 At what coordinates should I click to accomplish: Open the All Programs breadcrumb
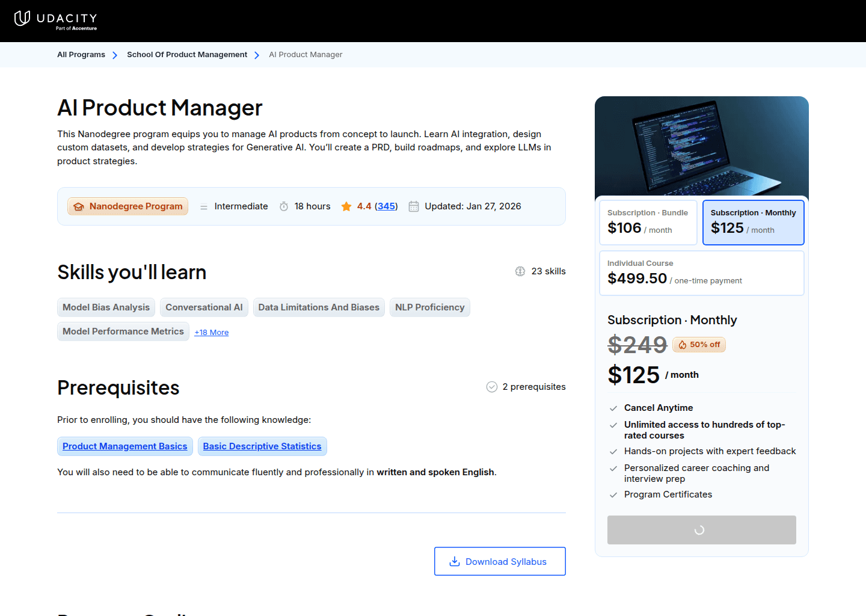[81, 54]
